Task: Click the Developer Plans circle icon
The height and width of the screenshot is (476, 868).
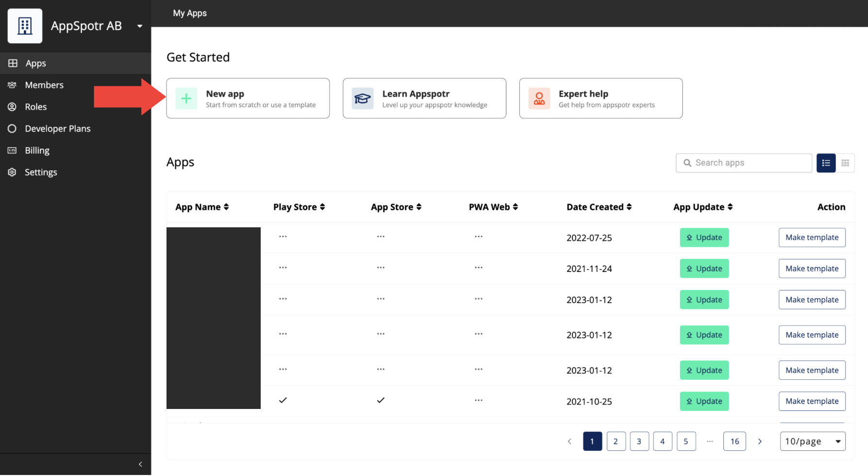Action: (x=12, y=129)
